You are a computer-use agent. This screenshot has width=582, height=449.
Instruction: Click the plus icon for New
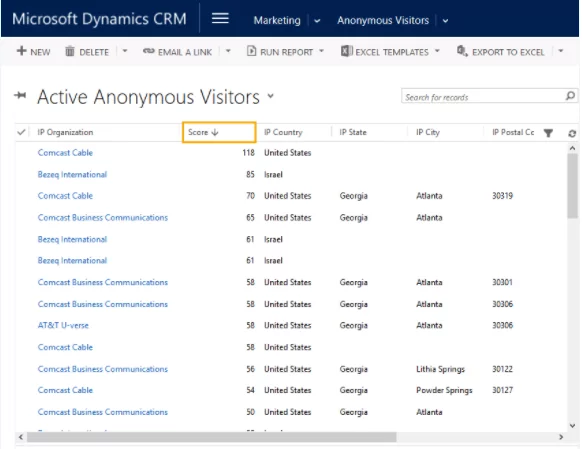(22, 51)
